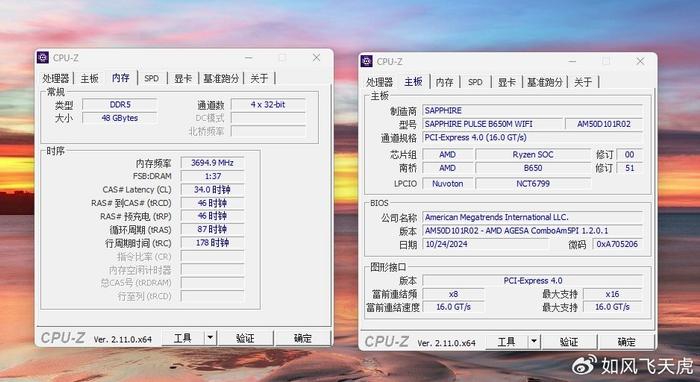
Task: Close the left CPU-Z memory window
Action: pos(317,58)
